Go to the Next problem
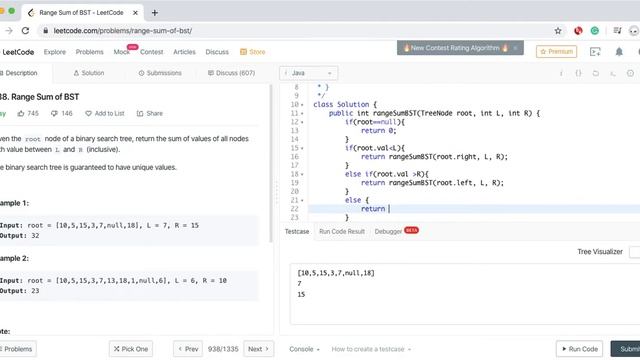The height and width of the screenshot is (360, 640). click(259, 349)
